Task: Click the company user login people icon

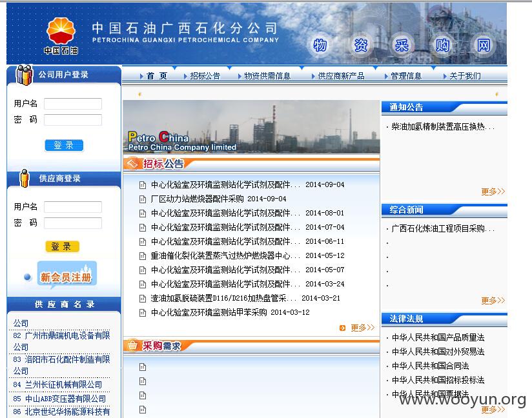Action: click(25, 75)
